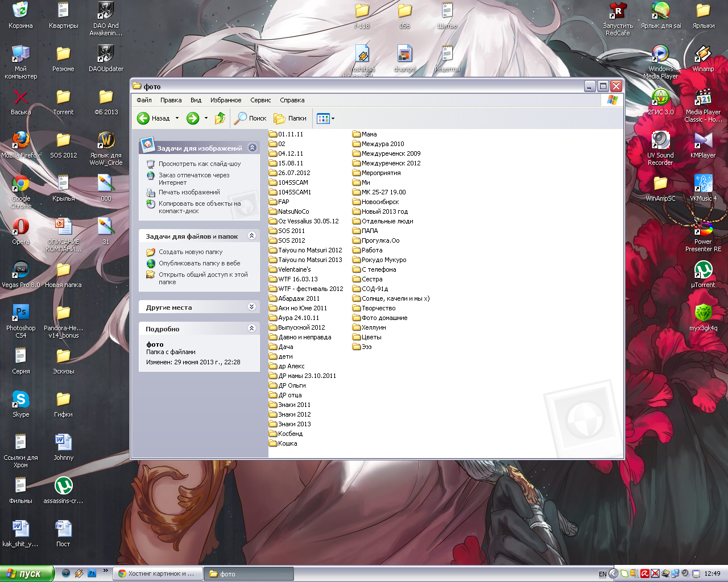728x582 pixels.
Task: Click 'Просмотреть как слайд-шоу' link
Action: click(x=200, y=164)
